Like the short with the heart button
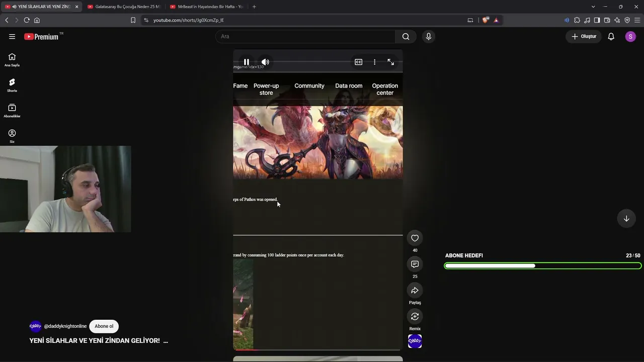This screenshot has height=362, width=644. pyautogui.click(x=415, y=238)
